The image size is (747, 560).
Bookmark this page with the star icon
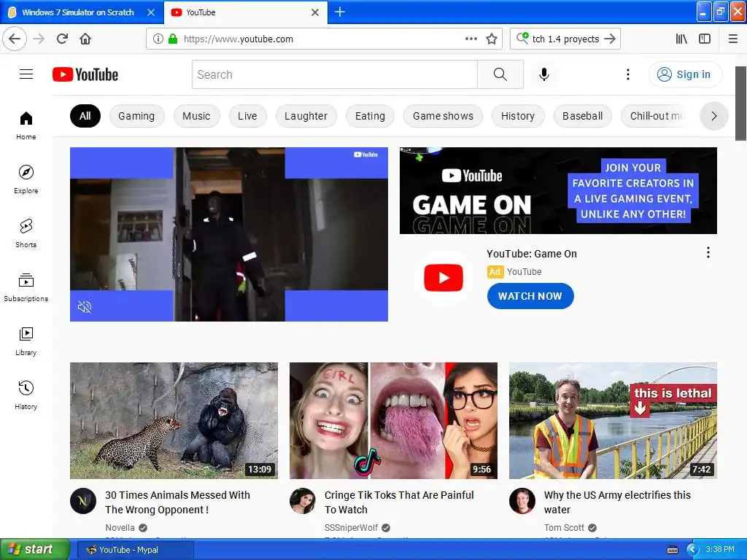click(492, 39)
